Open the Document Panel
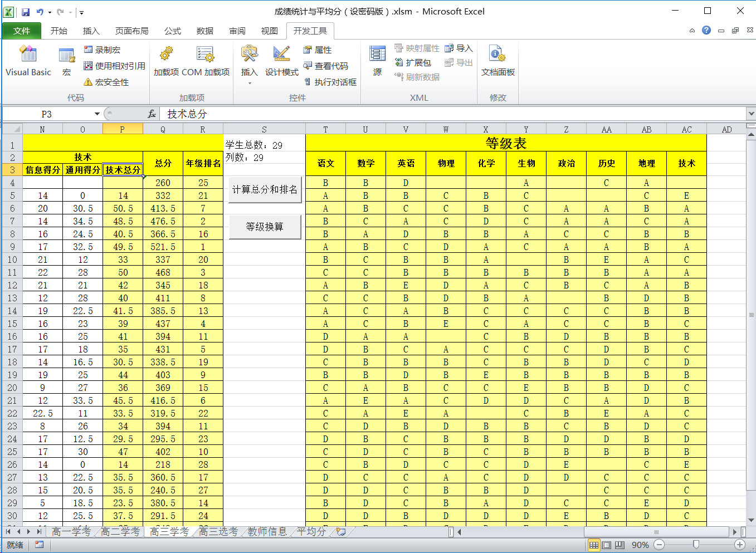The height and width of the screenshot is (553, 756). click(x=498, y=61)
